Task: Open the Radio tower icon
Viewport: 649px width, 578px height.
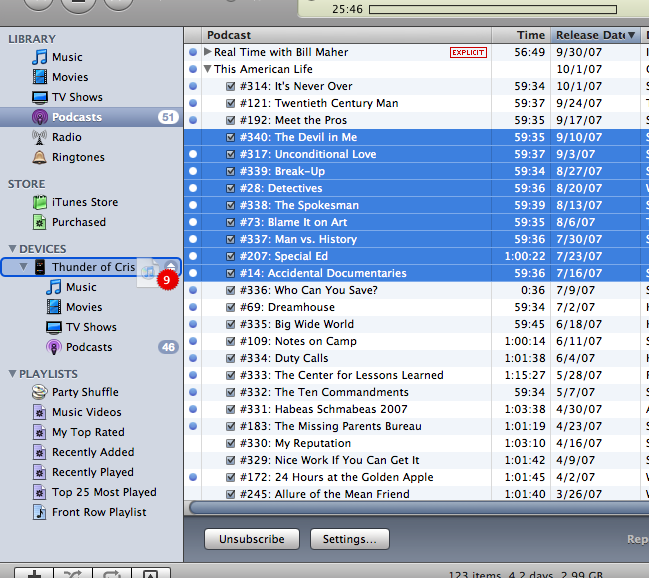Action: point(39,137)
